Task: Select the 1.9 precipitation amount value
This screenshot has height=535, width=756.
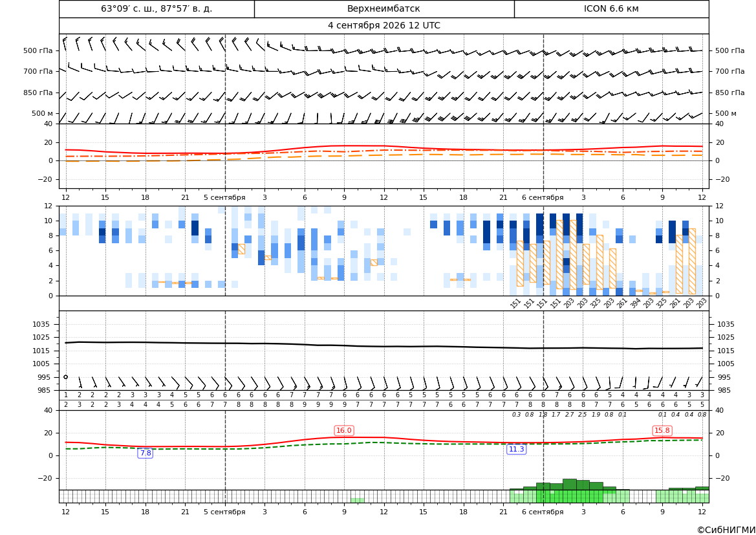Action: click(596, 415)
